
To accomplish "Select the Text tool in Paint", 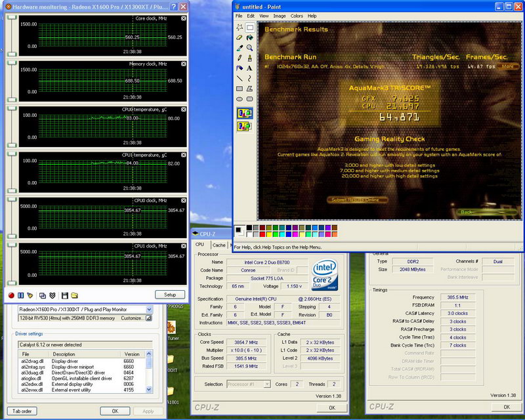I will (250, 68).
